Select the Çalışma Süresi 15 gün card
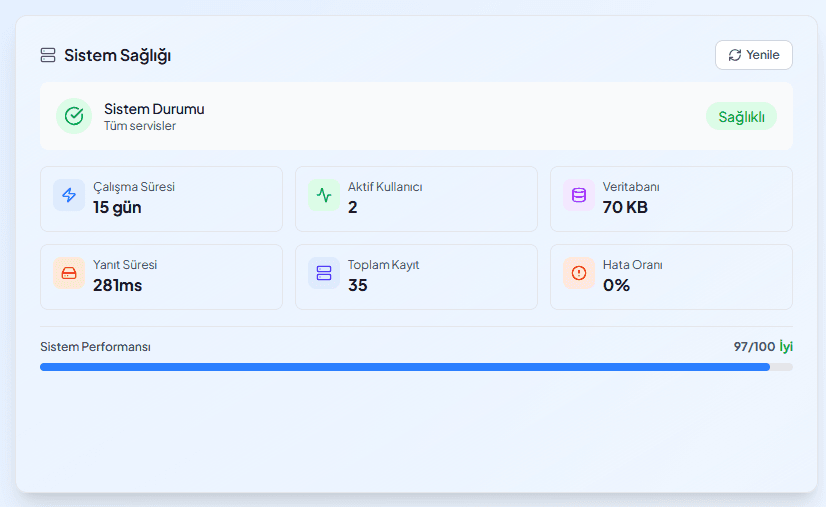This screenshot has height=507, width=826. coord(161,198)
